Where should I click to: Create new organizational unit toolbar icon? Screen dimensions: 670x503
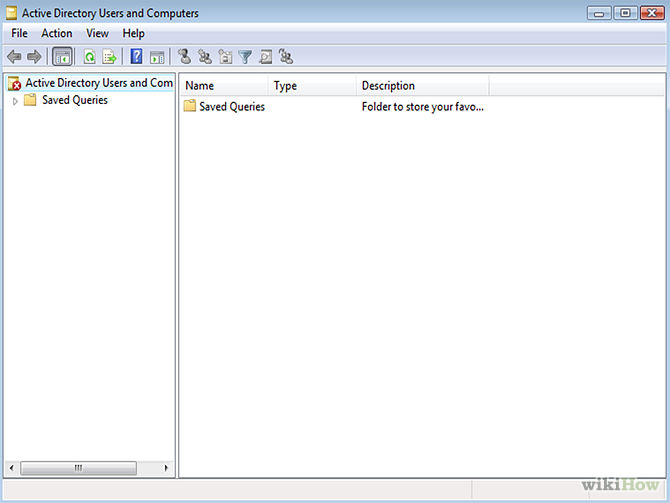(225, 56)
